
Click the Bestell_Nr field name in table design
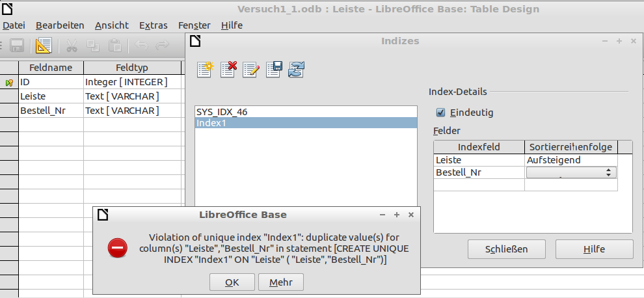51,111
